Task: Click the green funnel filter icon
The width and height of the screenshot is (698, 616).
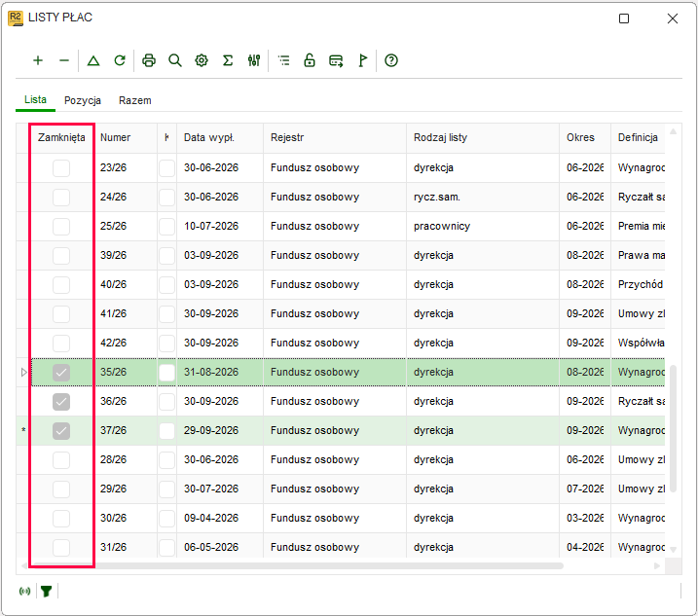Action: coord(46,591)
